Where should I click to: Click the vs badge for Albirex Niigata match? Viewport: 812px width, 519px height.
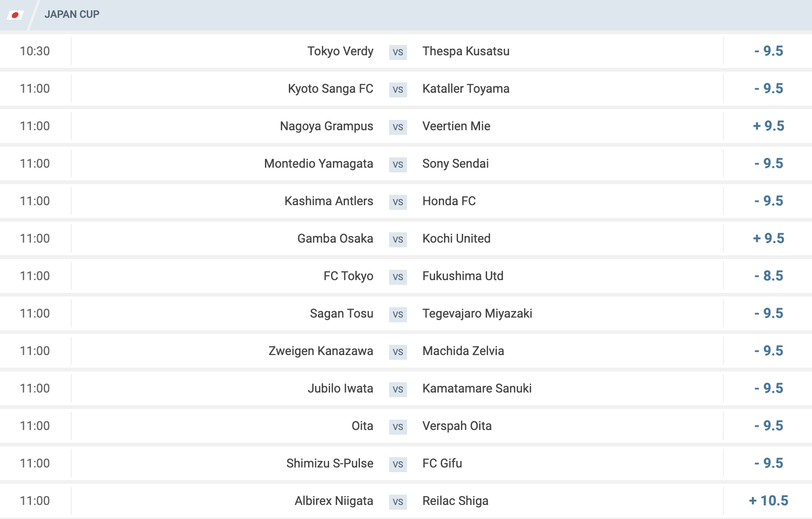[x=398, y=502]
